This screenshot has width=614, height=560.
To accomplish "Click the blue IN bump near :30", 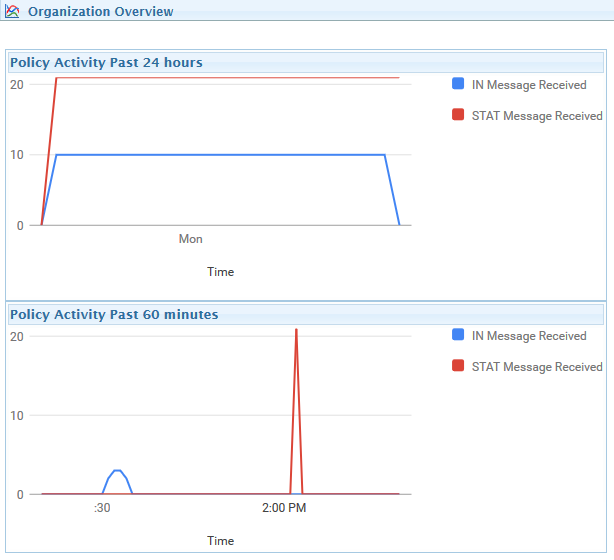I will (x=117, y=481).
